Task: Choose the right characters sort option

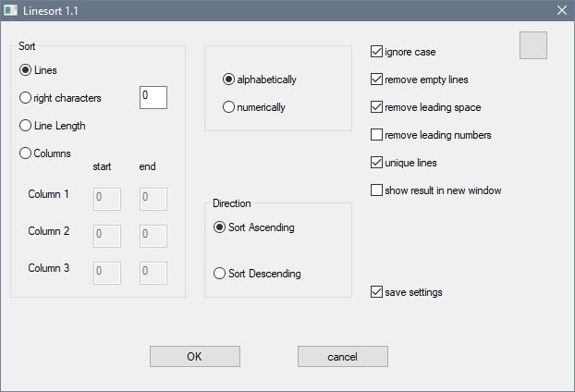Action: 60,98
